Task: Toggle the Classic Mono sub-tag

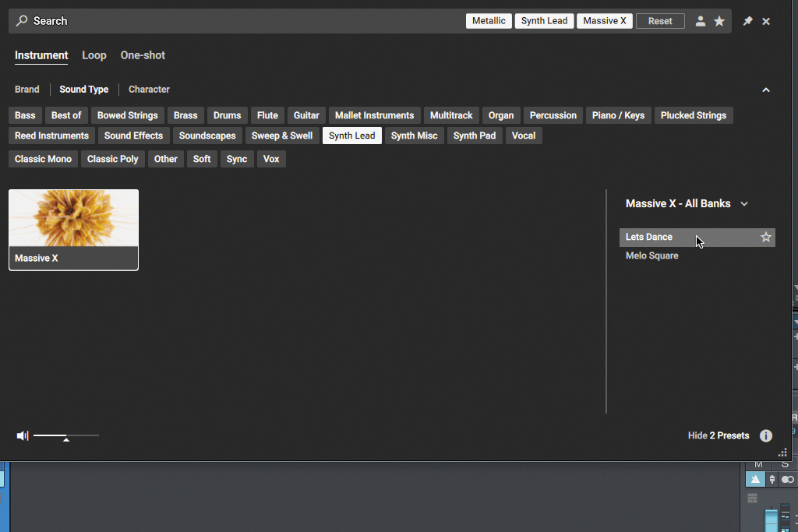Action: [x=44, y=159]
